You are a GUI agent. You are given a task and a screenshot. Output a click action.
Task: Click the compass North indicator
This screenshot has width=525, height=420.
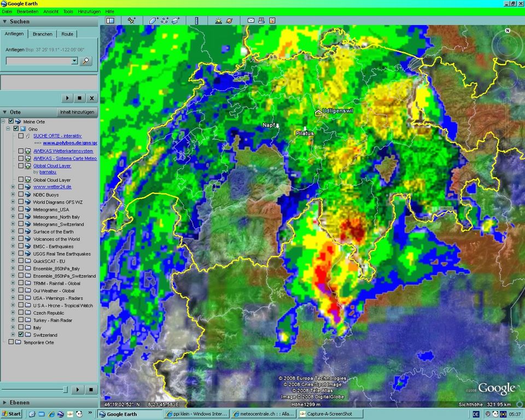(x=507, y=31)
